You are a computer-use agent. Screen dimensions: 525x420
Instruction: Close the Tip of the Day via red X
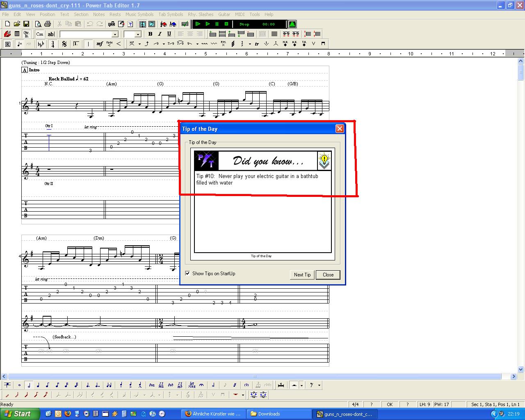(x=340, y=129)
